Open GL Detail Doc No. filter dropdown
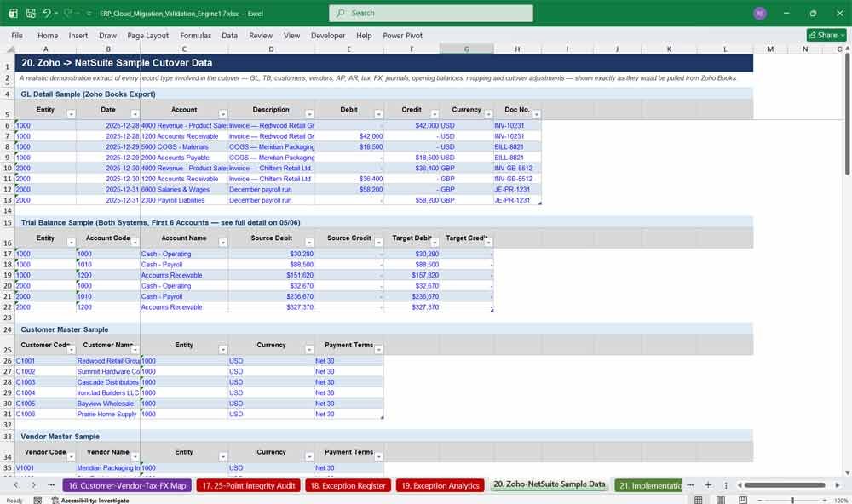The image size is (852, 504). (536, 114)
